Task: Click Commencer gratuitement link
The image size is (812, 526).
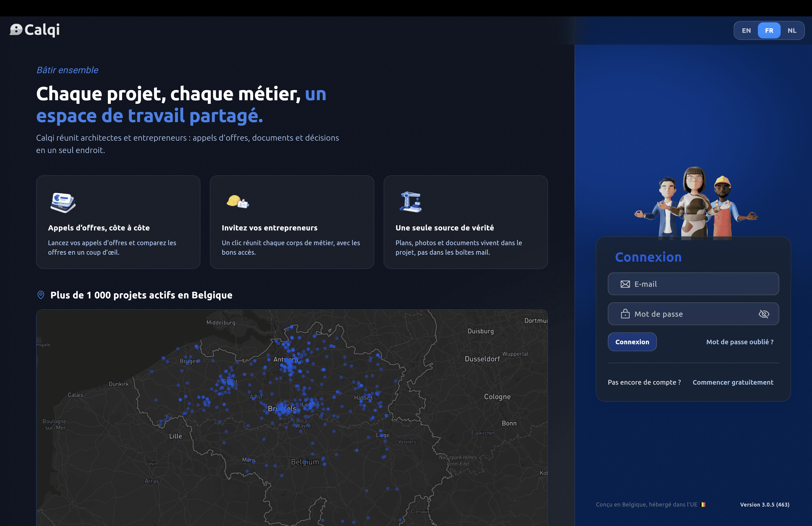Action: tap(733, 382)
